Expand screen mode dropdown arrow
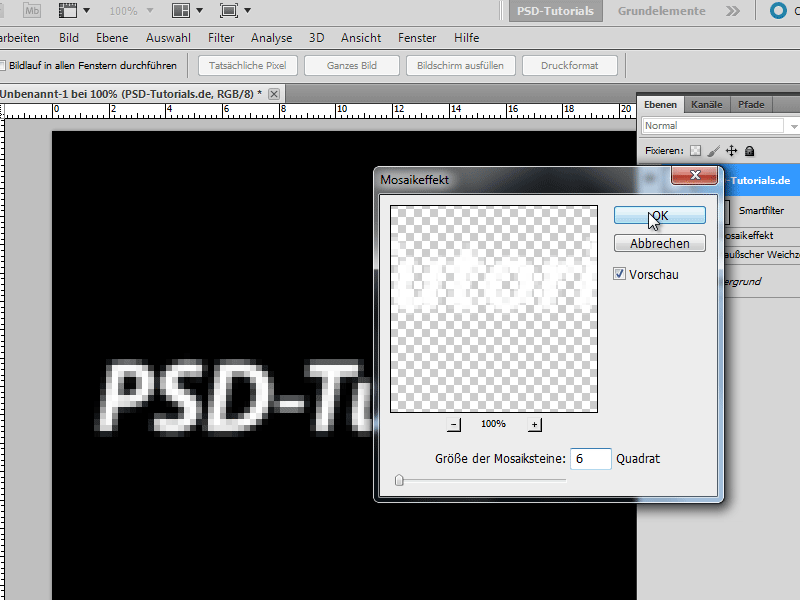This screenshot has width=800, height=600. [247, 10]
